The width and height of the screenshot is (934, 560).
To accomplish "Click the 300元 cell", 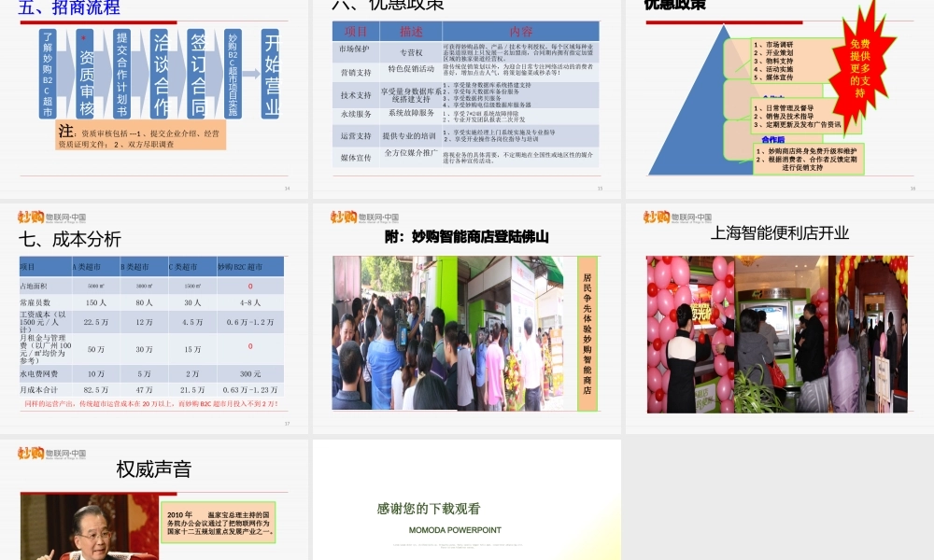I will (x=250, y=373).
